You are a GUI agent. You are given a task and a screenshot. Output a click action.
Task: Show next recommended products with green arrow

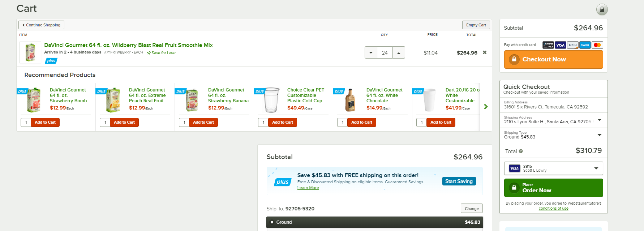pyautogui.click(x=486, y=107)
